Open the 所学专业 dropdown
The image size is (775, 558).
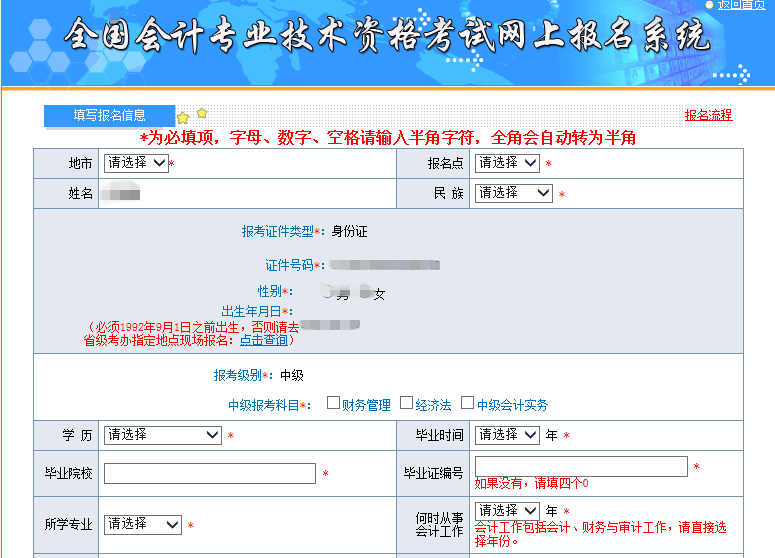[x=143, y=524]
